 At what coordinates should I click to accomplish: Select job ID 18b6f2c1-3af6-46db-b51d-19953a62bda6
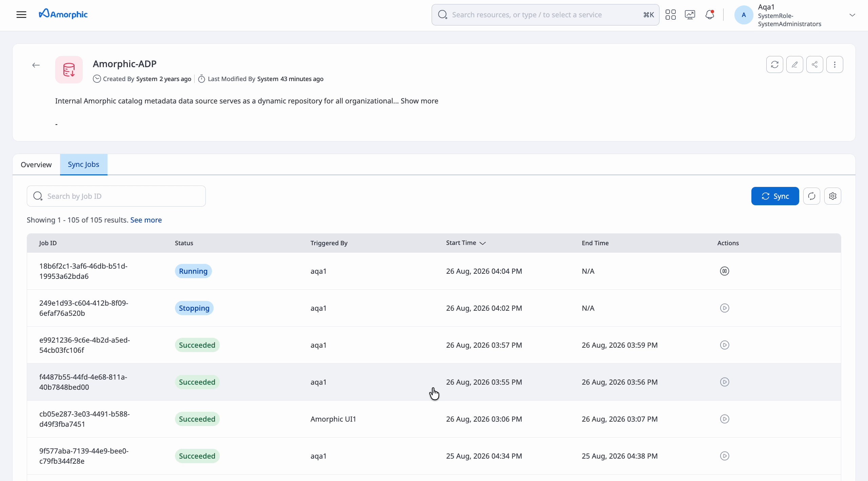(83, 271)
